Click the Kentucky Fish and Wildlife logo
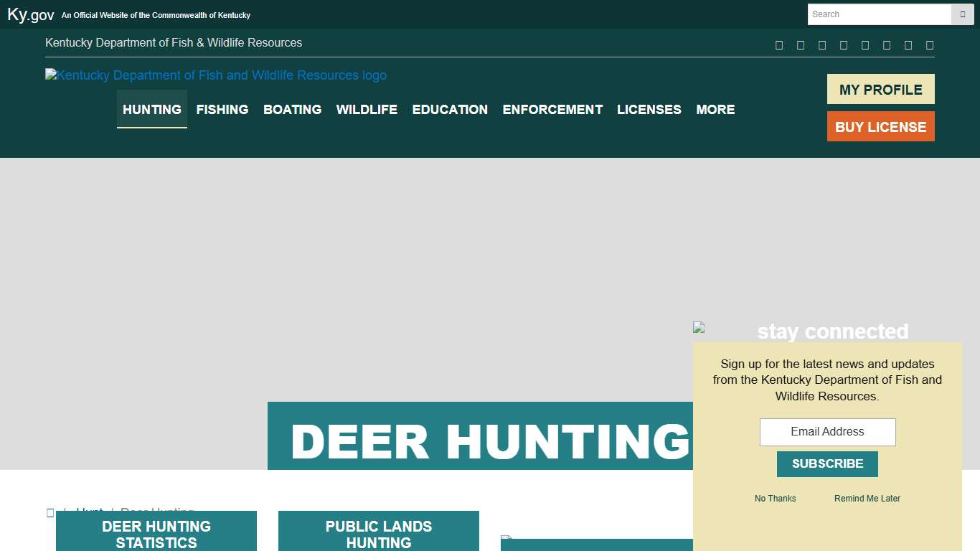The width and height of the screenshot is (980, 551). pyautogui.click(x=215, y=75)
